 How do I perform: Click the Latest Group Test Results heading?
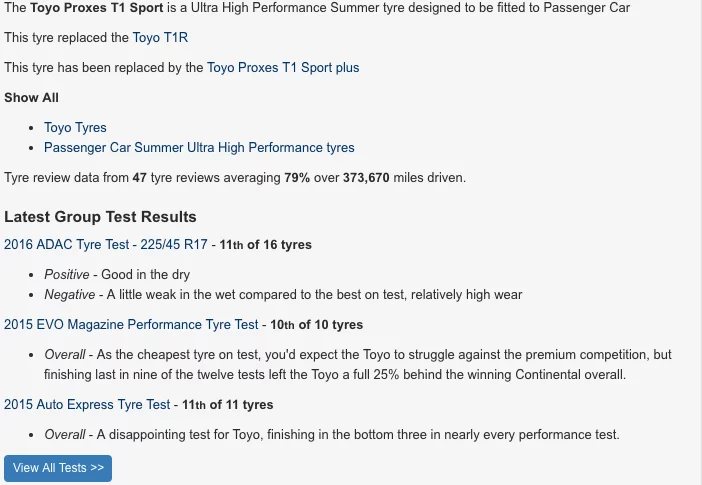click(100, 217)
